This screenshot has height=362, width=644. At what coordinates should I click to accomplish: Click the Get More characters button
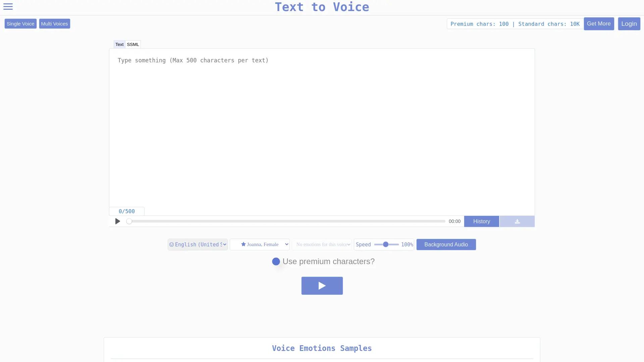(599, 23)
